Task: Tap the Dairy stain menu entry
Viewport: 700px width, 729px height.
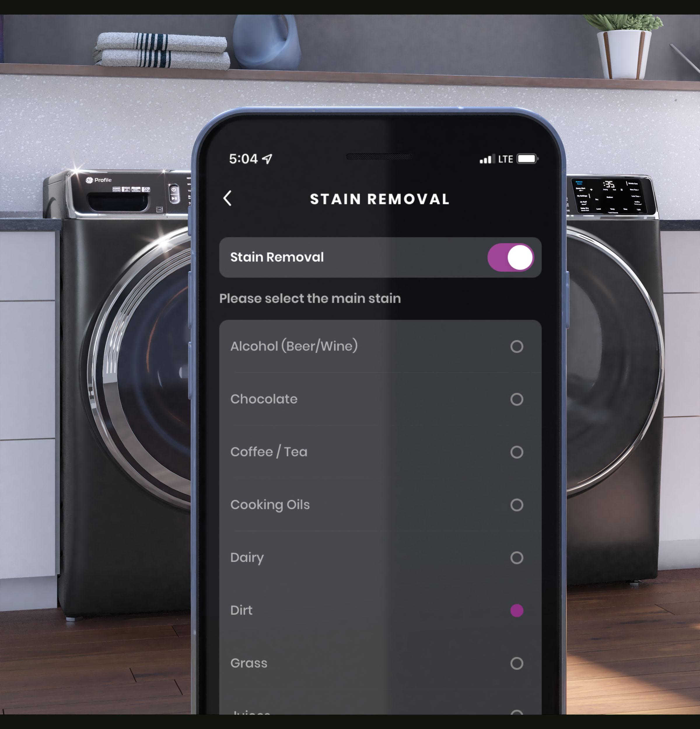Action: (x=380, y=557)
